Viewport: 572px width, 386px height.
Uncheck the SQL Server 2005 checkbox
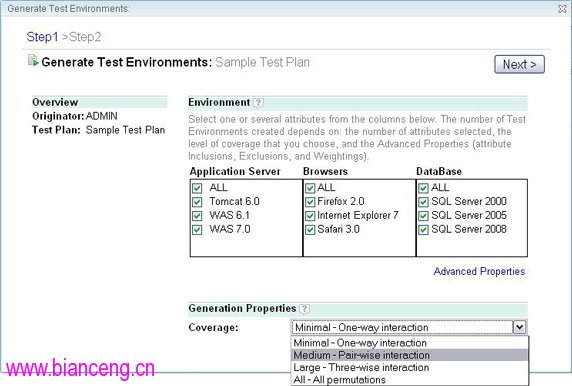(x=423, y=216)
